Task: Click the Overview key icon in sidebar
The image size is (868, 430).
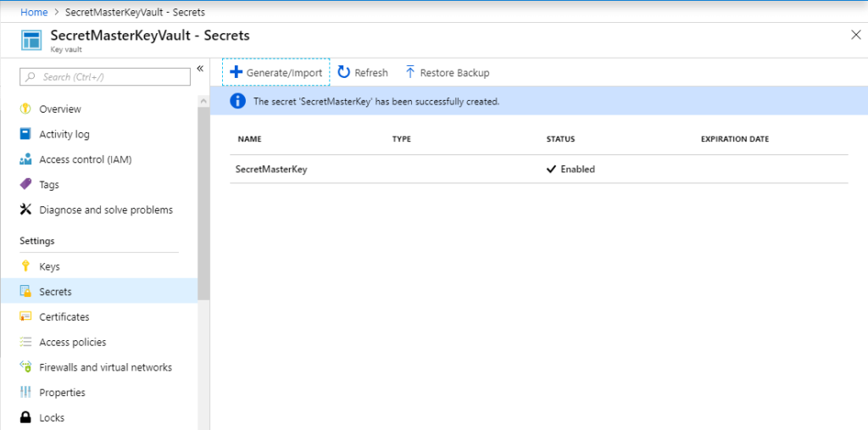Action: click(x=25, y=109)
